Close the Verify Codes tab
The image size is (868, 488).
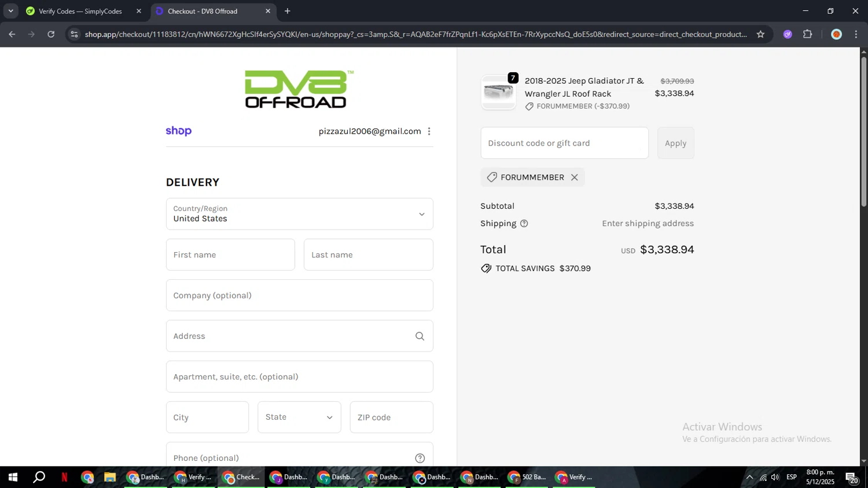tap(138, 11)
